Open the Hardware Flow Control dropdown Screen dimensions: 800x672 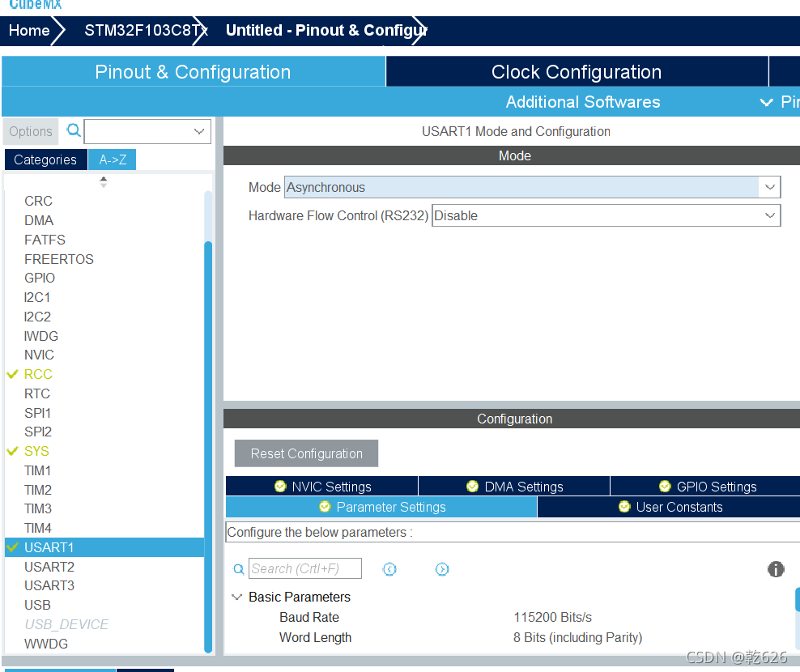click(x=606, y=216)
